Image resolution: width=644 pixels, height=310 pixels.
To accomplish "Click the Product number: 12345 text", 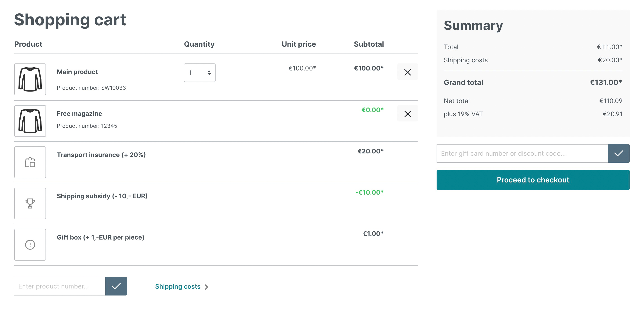I will point(87,126).
